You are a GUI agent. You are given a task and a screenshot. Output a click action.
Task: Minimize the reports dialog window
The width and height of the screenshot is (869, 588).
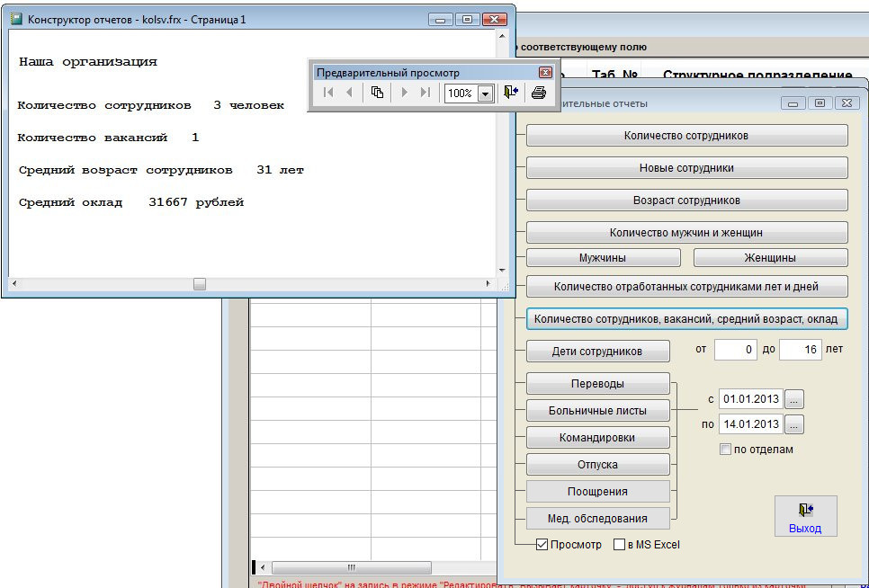coord(793,103)
